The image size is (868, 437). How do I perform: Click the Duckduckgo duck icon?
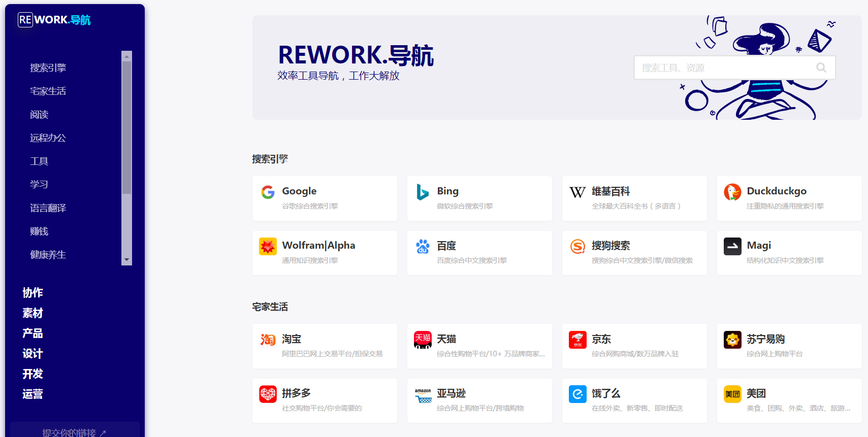732,192
